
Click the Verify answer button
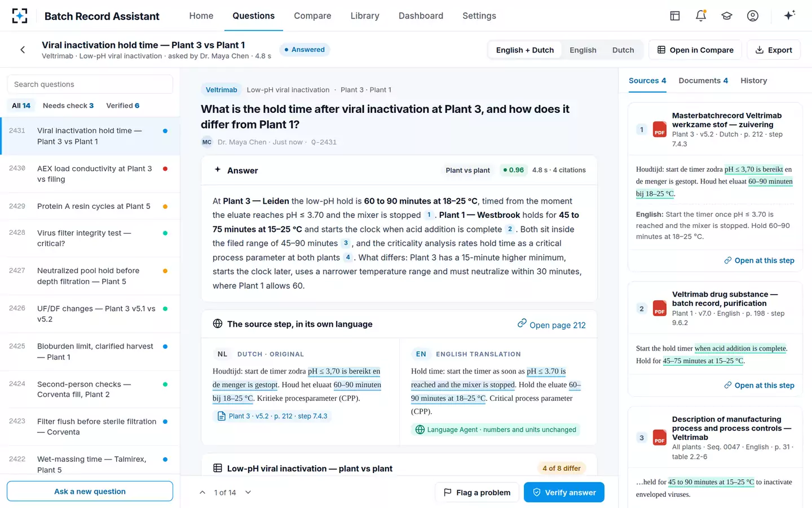click(x=564, y=492)
